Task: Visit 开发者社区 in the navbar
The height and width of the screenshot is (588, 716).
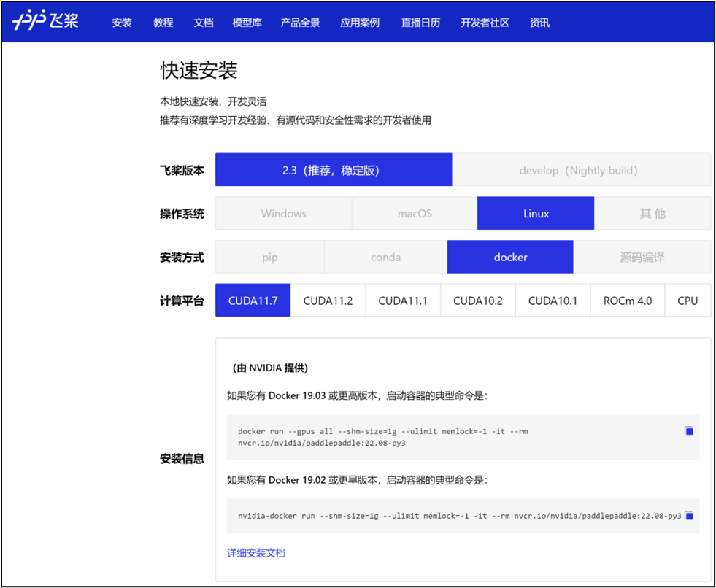Action: 485,23
